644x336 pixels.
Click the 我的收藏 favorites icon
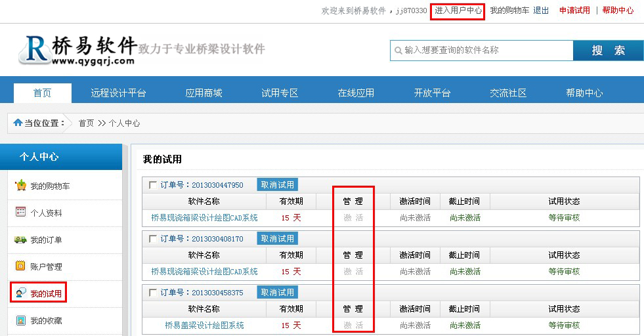click(x=20, y=320)
